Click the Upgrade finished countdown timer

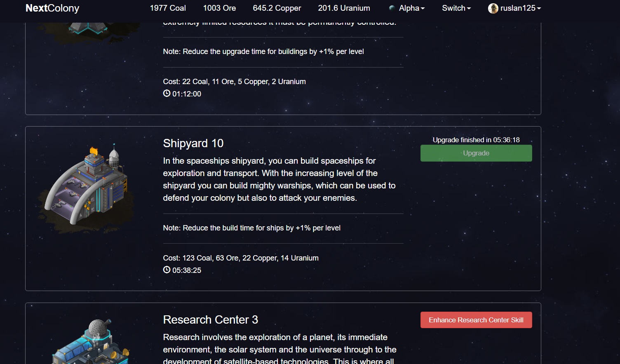tap(476, 140)
